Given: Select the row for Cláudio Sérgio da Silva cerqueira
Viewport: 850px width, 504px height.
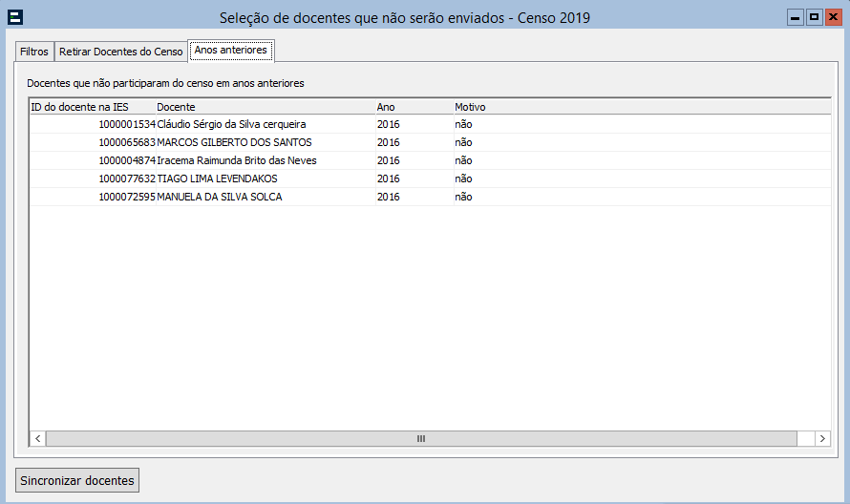Looking at the screenshot, I should click(x=231, y=124).
